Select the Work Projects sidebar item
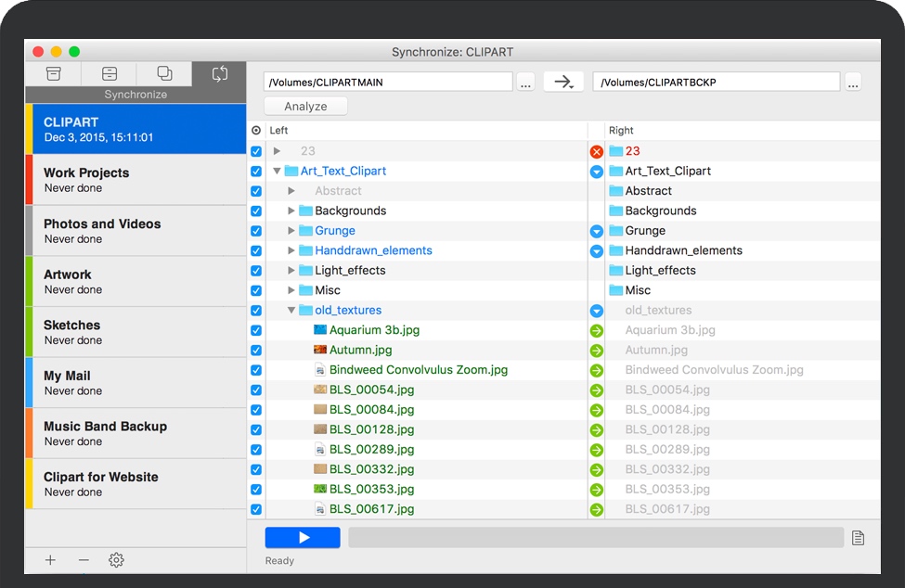This screenshot has width=905, height=588. [x=136, y=180]
